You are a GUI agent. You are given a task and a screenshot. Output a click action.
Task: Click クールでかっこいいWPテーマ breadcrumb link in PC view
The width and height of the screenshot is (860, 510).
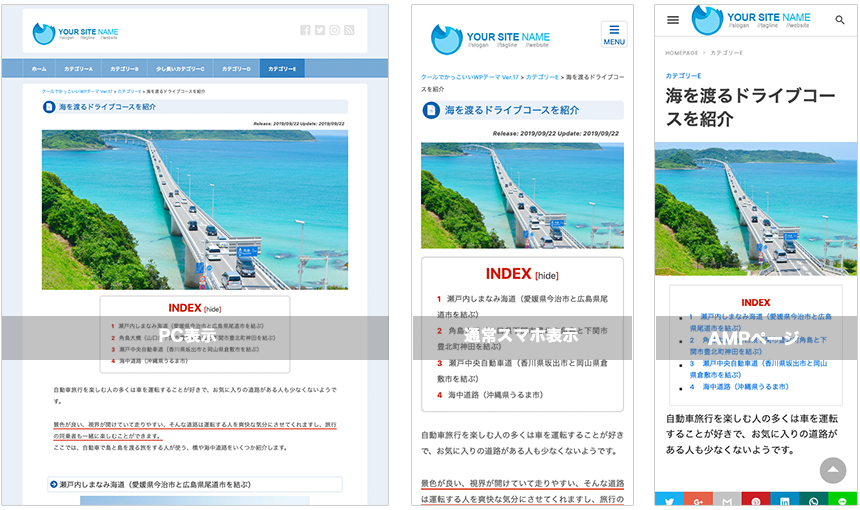click(x=77, y=92)
